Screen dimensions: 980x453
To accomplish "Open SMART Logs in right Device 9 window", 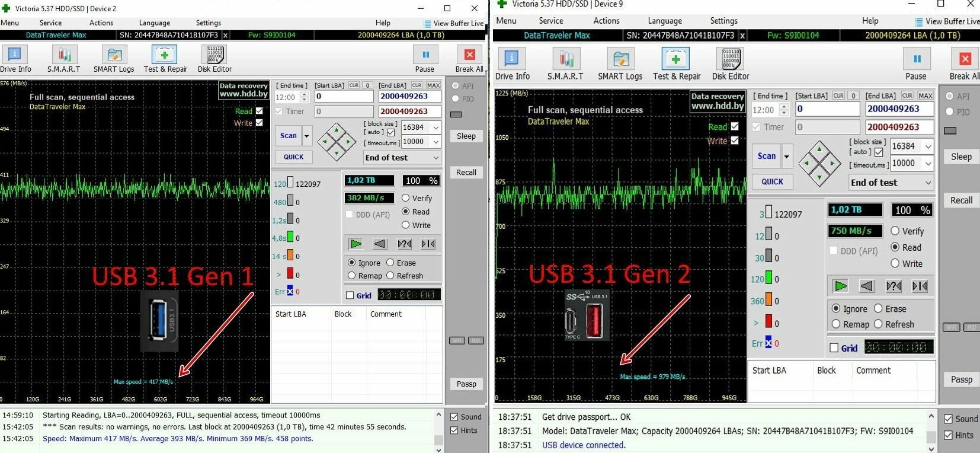I will coord(620,64).
